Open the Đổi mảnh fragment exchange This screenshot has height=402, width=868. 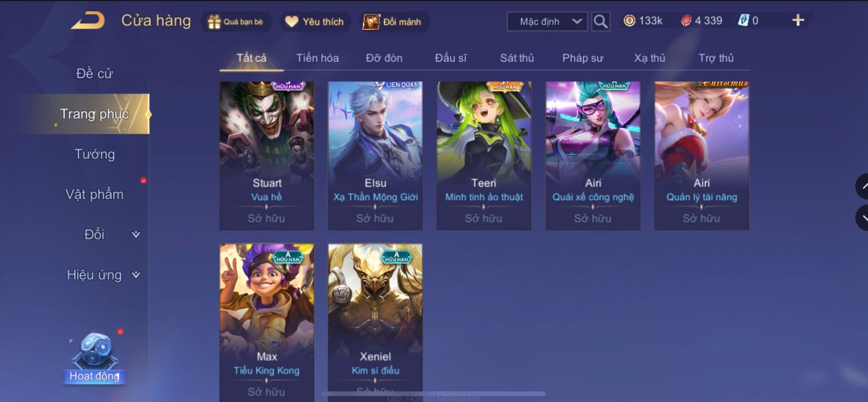[371, 22]
